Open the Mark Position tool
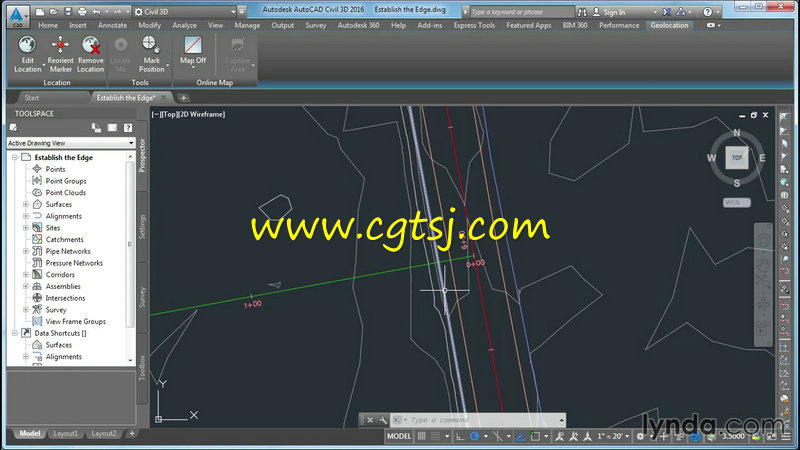 pos(152,54)
